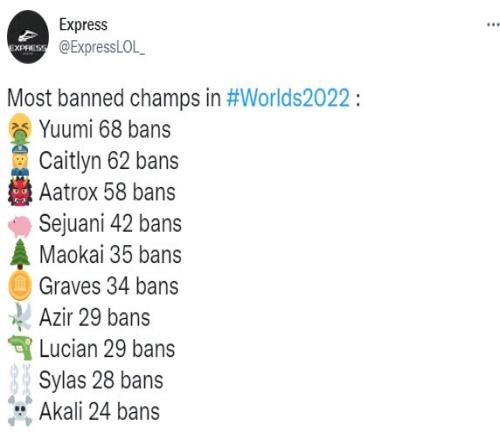Select the 'Akali 24 bans' text line
The width and height of the screenshot is (500, 440).
coord(99,411)
